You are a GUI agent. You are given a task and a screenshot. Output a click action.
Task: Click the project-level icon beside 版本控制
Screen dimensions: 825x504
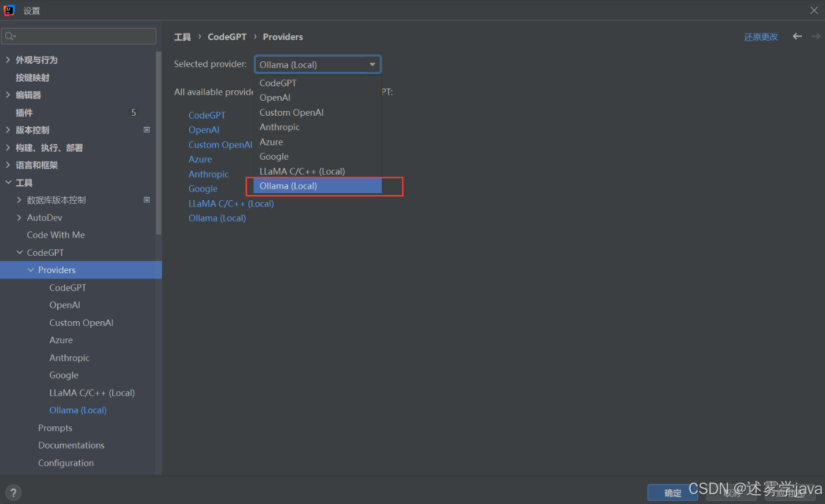click(x=147, y=130)
